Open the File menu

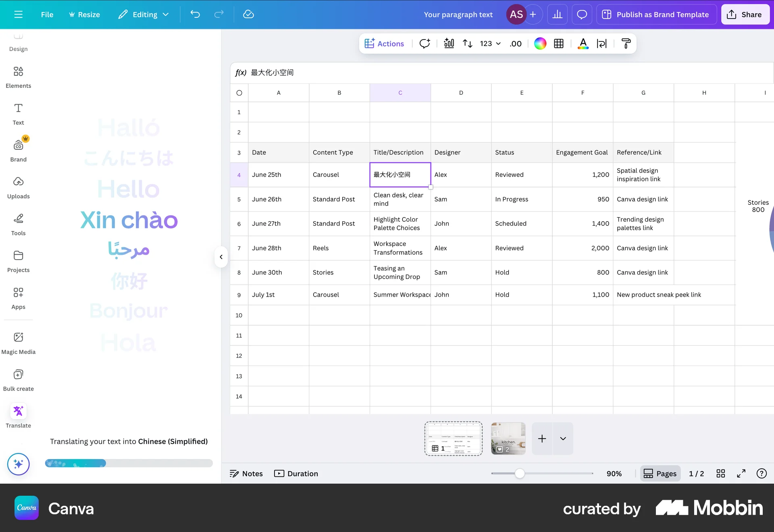click(47, 15)
